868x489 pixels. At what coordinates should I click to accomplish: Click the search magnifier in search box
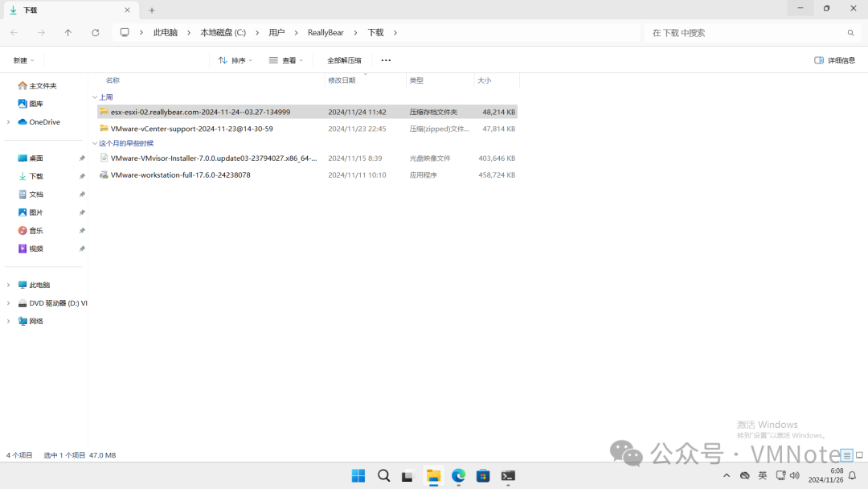[851, 33]
